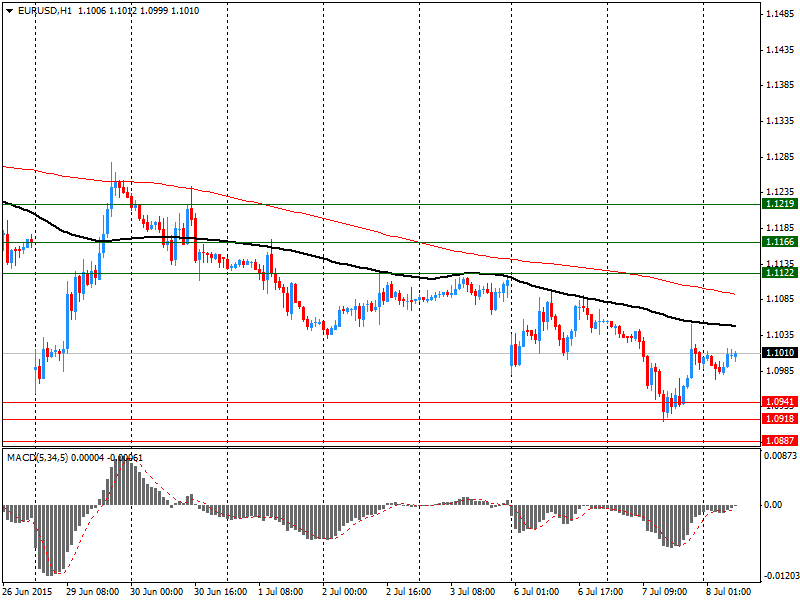Click the 1.1035 price scale value
The height and width of the screenshot is (600, 800).
click(x=781, y=335)
